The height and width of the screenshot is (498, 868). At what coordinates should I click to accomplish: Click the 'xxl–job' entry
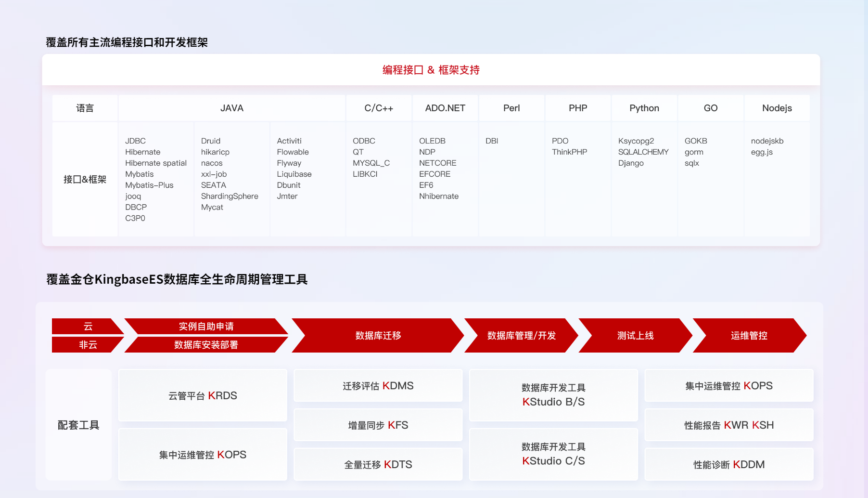214,174
